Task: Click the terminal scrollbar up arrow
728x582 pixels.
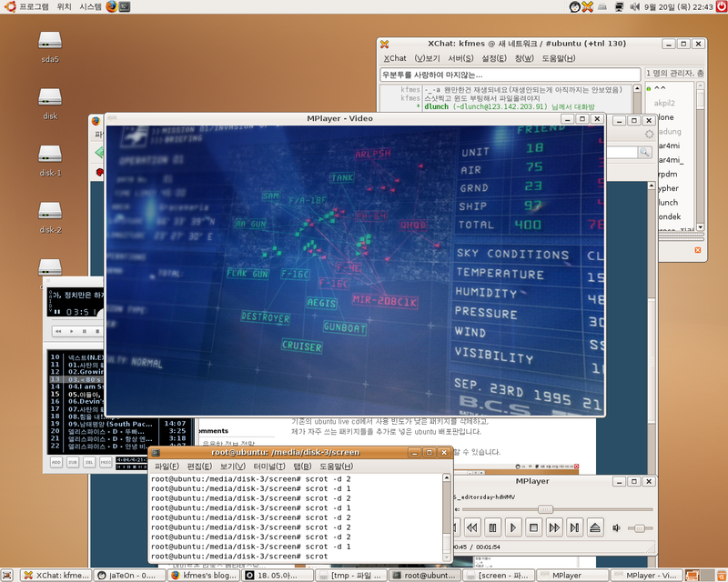Action: click(447, 477)
